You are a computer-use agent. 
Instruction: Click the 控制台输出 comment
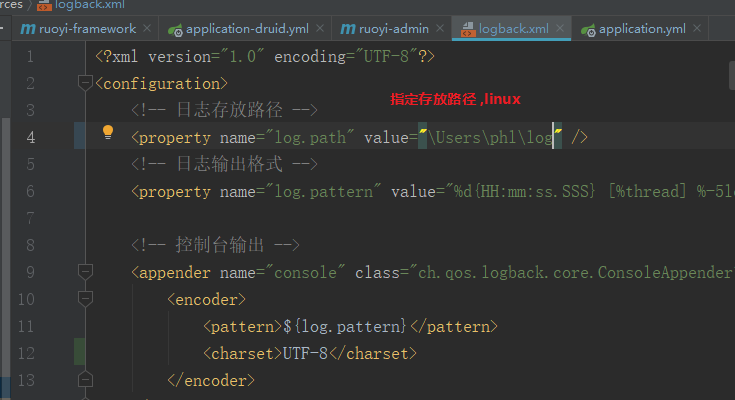pos(215,245)
